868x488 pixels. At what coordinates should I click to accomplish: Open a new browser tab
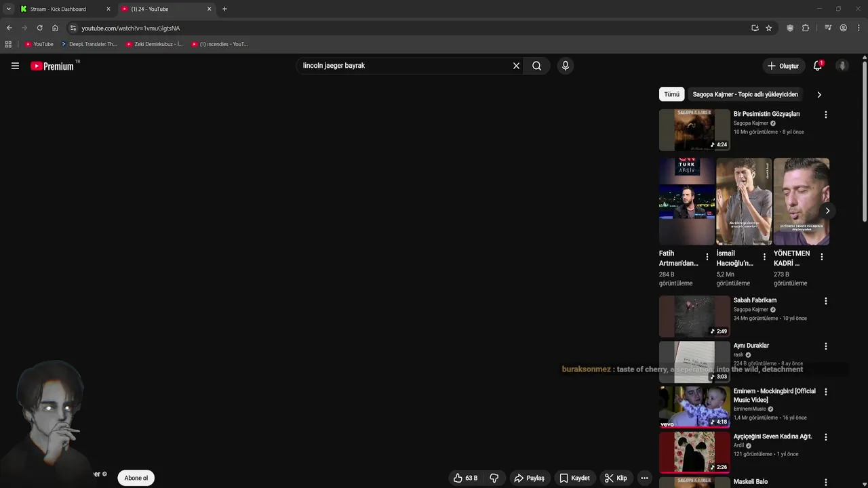pyautogui.click(x=224, y=9)
